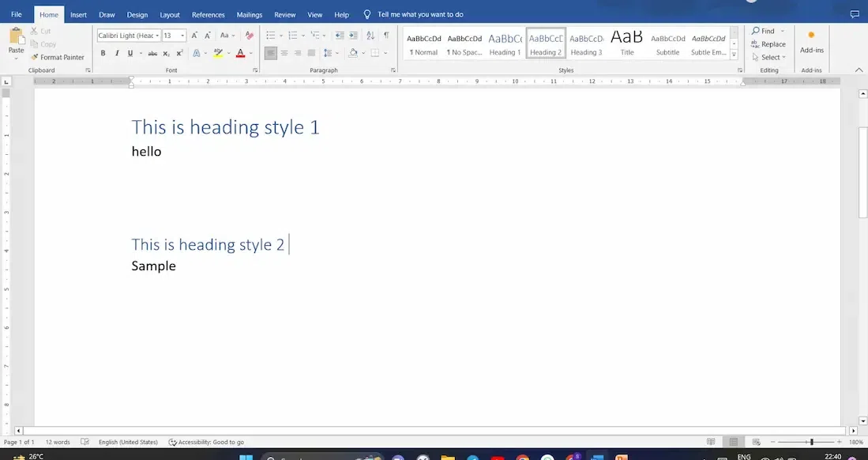Apply paragraph shading with paint bucket
This screenshot has height=460, width=868.
[353, 53]
